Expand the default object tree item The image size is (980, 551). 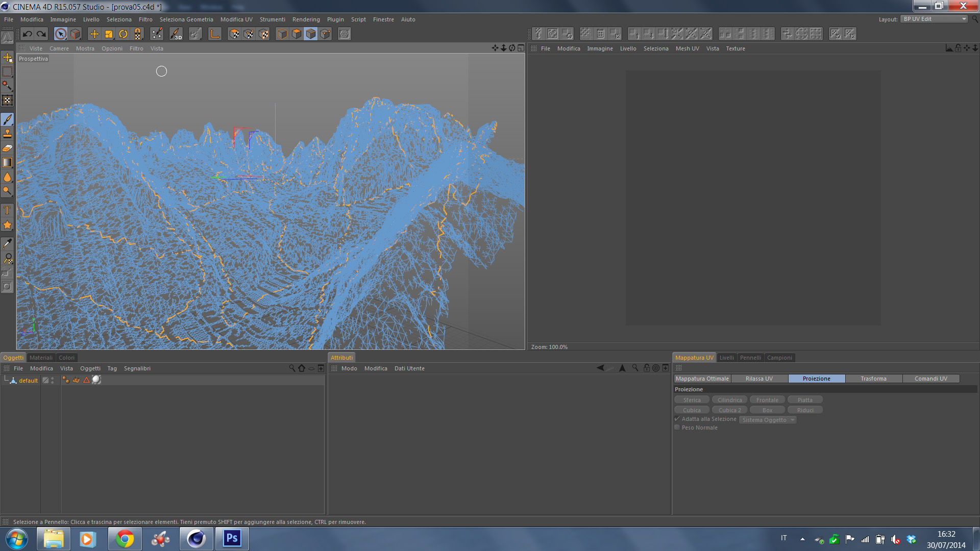point(6,380)
